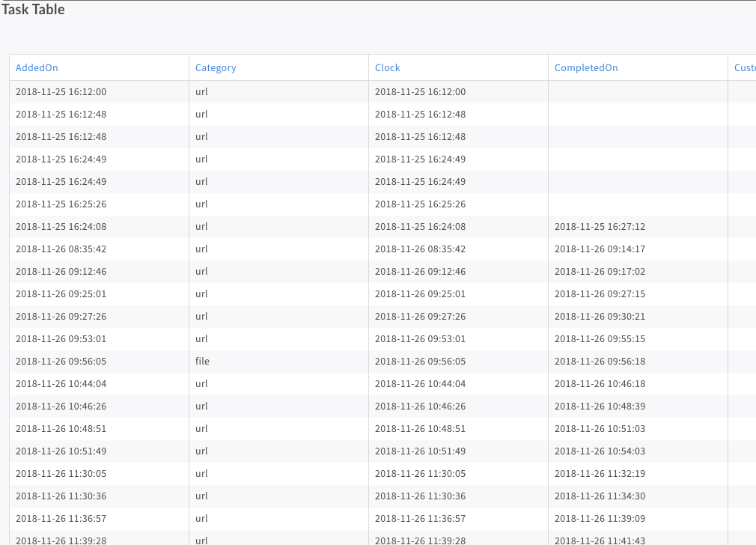Image resolution: width=756 pixels, height=545 pixels.
Task: Click AddedOn cell 2018-11-26 09:12:46
Action: pyautogui.click(x=61, y=272)
